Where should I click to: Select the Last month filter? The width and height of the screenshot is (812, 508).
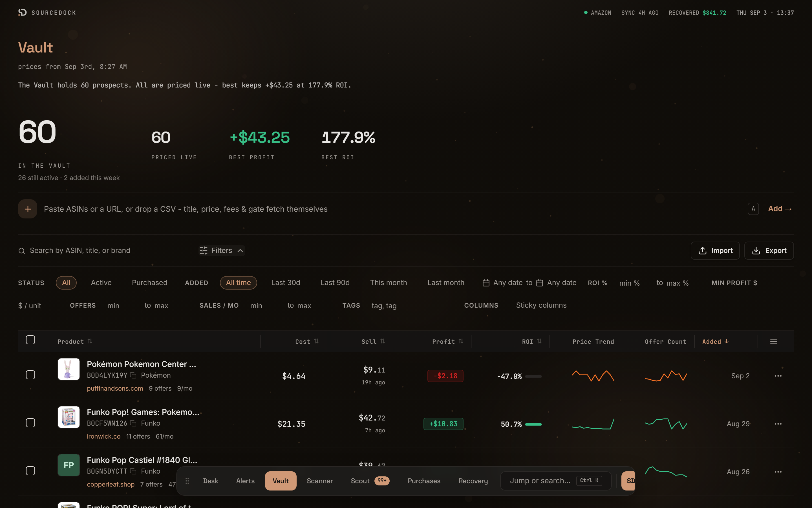coord(445,283)
